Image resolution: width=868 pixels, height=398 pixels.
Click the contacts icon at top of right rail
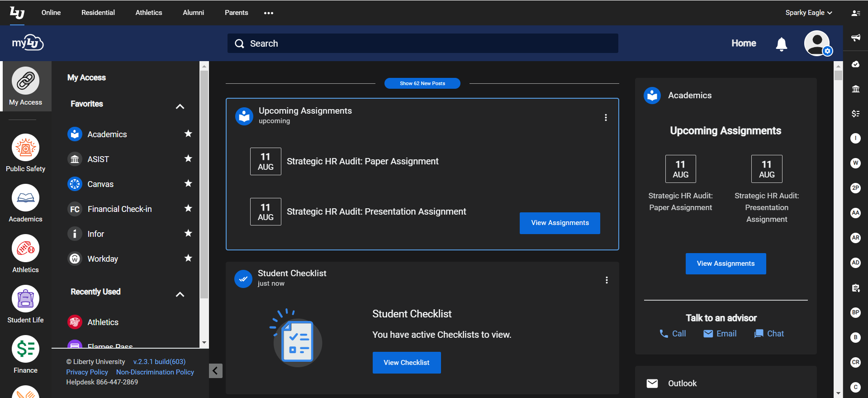[855, 13]
